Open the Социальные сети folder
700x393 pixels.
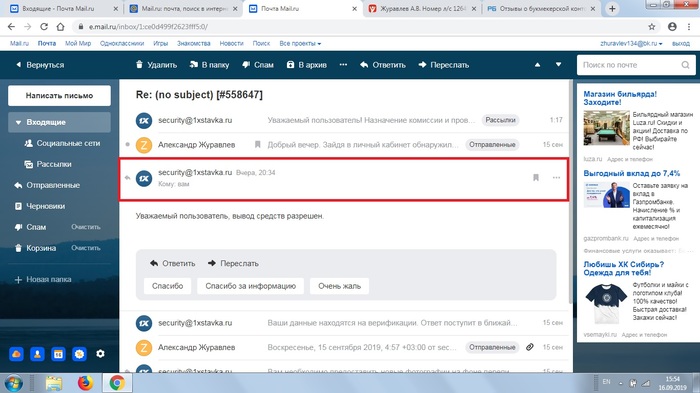(62, 143)
